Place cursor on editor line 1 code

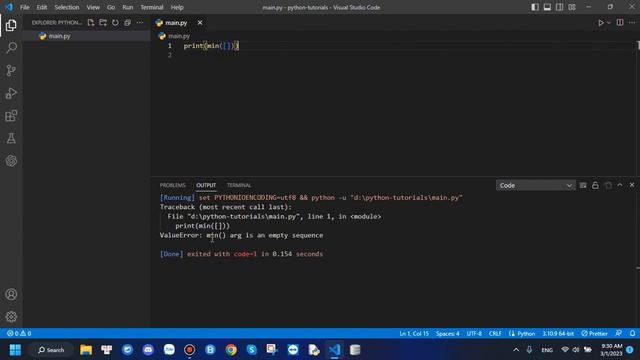click(211, 46)
